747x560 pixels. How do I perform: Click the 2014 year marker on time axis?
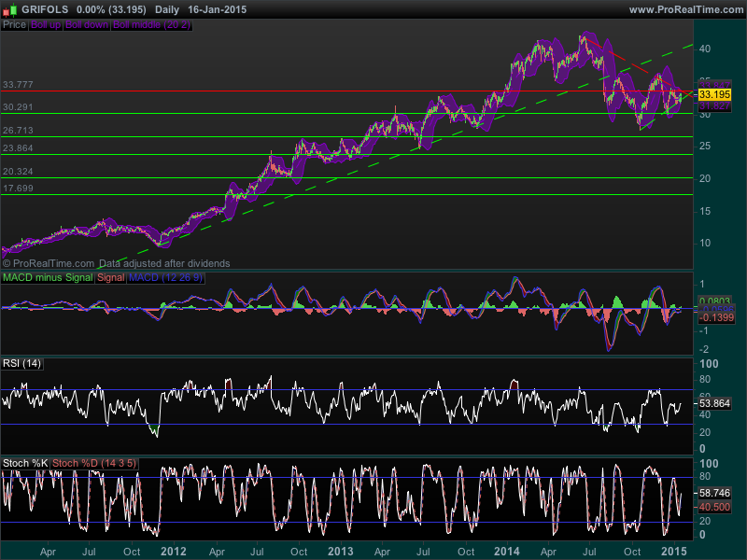[507, 552]
